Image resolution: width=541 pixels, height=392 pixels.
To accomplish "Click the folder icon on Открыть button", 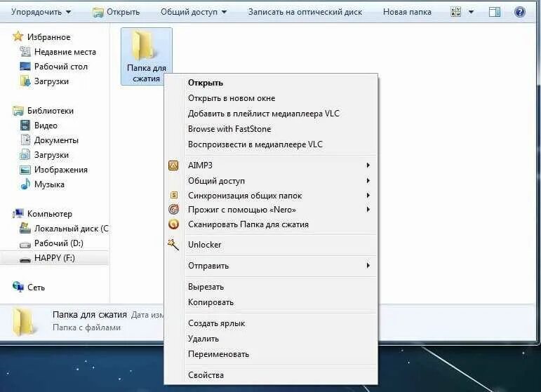I will tap(98, 13).
